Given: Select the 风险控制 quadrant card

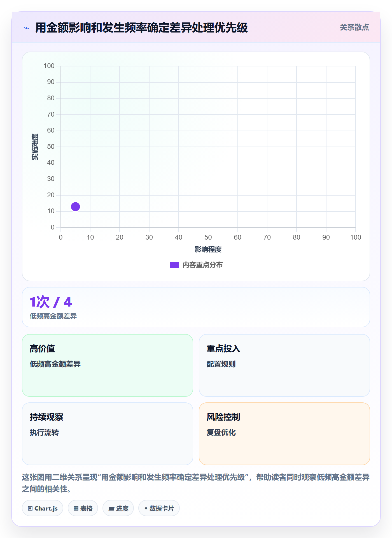Looking at the screenshot, I should coord(284,434).
